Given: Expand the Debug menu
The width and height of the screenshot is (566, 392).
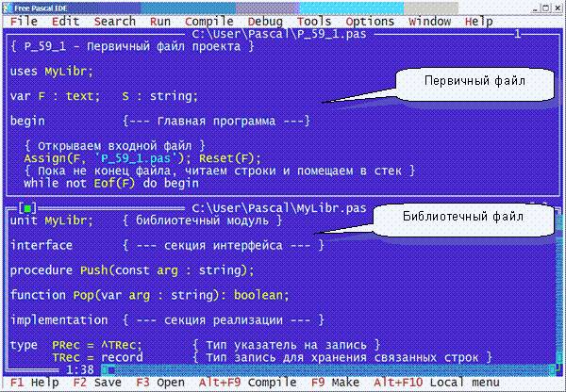Looking at the screenshot, I should tap(265, 22).
